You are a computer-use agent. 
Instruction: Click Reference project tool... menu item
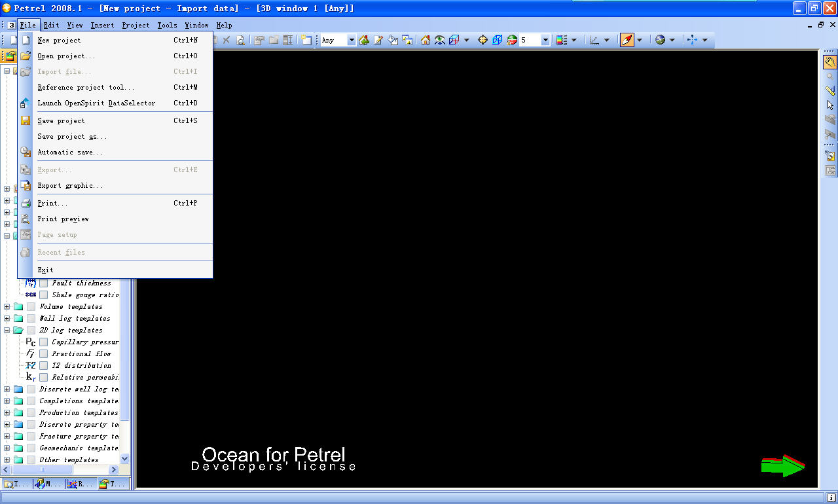click(x=115, y=87)
